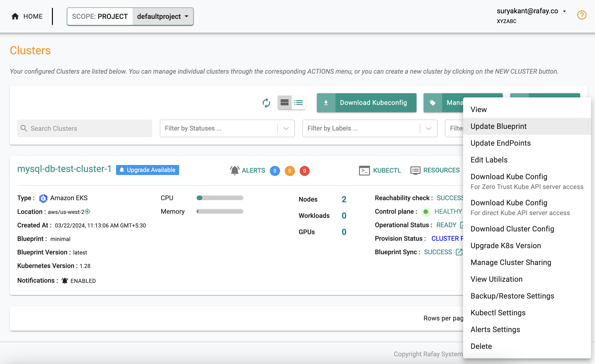595x364 pixels.
Task: Click the KUBECTL terminal icon
Action: [364, 170]
